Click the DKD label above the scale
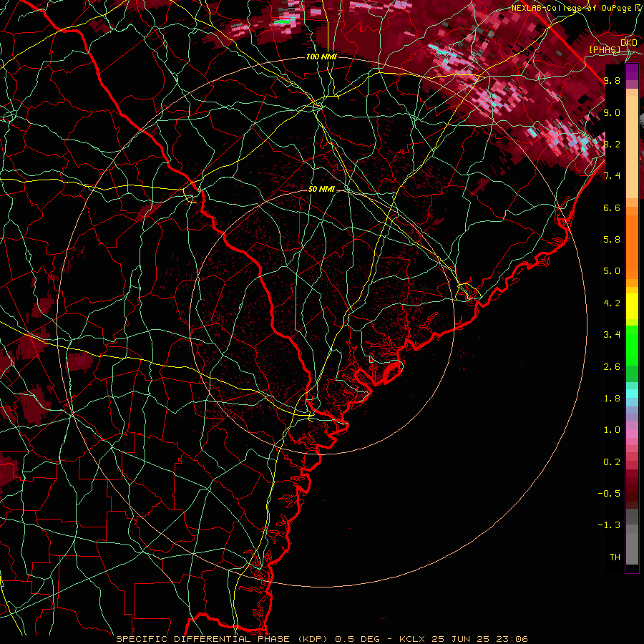 click(629, 43)
